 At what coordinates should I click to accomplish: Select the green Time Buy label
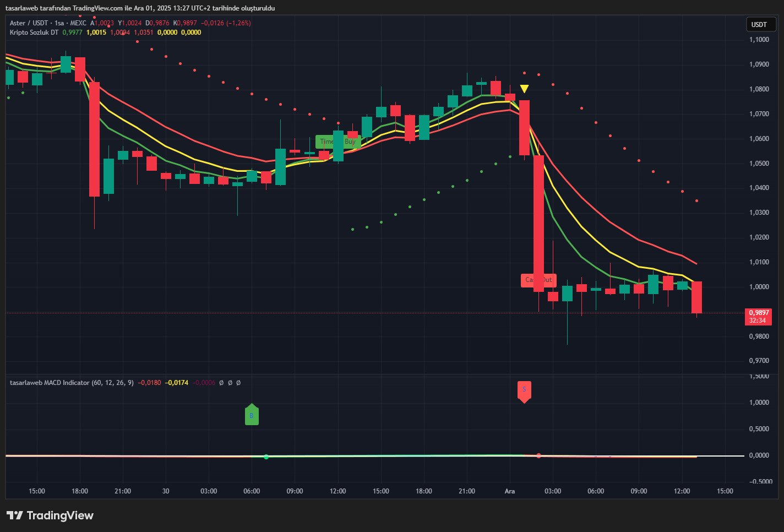click(x=337, y=142)
